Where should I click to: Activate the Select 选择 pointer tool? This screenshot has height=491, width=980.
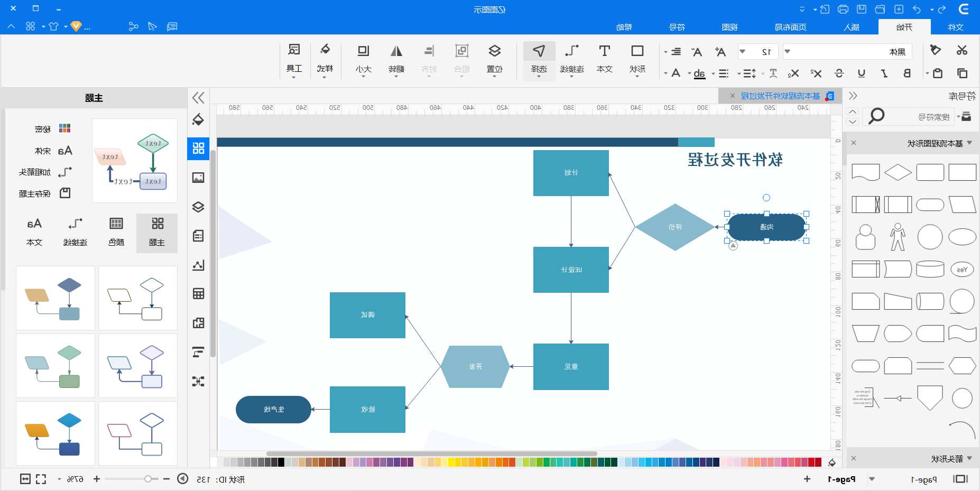539,60
